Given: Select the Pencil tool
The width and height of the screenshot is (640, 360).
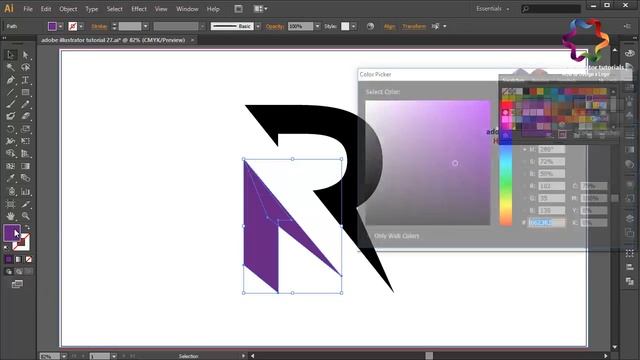Looking at the screenshot, I should point(25,104).
